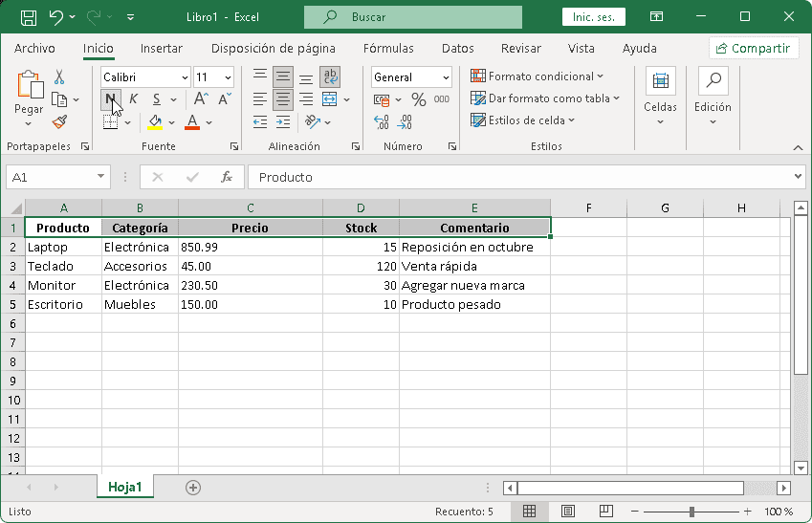The width and height of the screenshot is (812, 523).
Task: Toggle the wrap text button
Action: (330, 77)
